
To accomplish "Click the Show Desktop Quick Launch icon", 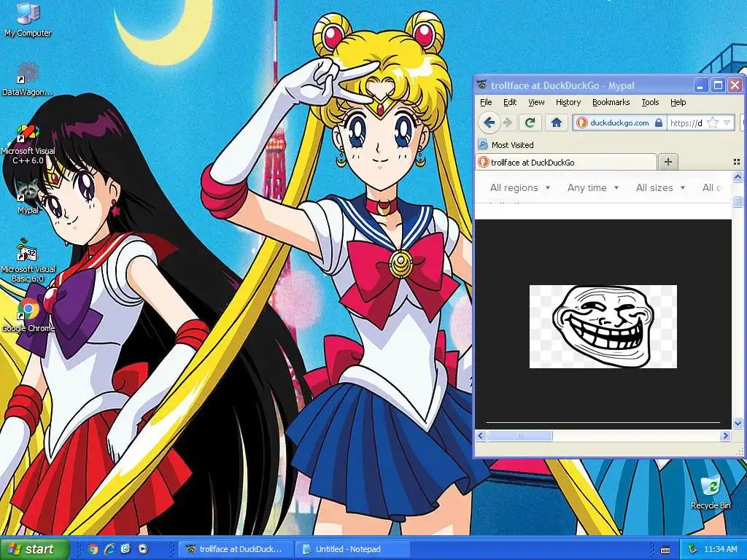I will tap(125, 549).
